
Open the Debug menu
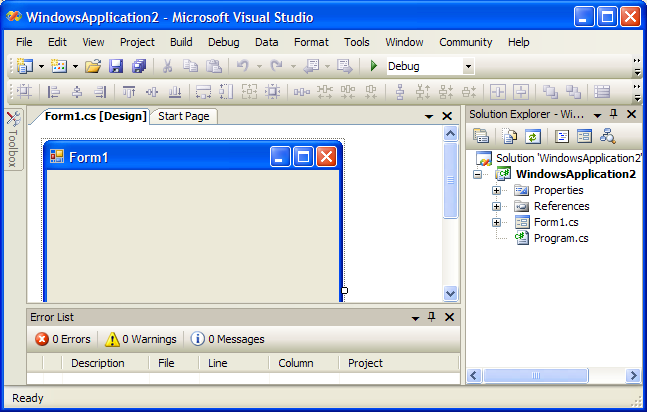click(x=224, y=42)
